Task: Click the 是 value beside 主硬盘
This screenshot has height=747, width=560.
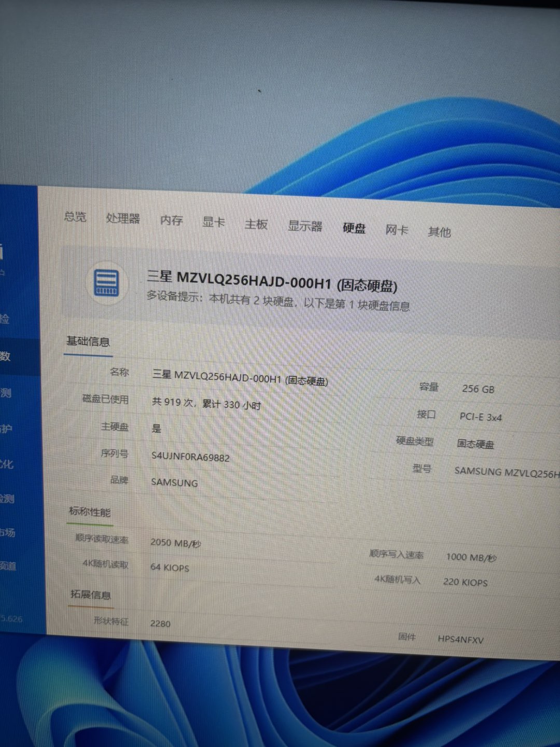Action: pos(157,428)
